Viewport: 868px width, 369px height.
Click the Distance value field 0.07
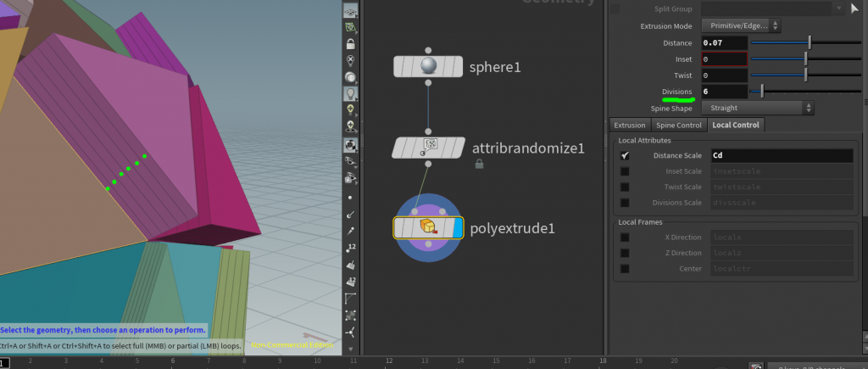(x=725, y=42)
